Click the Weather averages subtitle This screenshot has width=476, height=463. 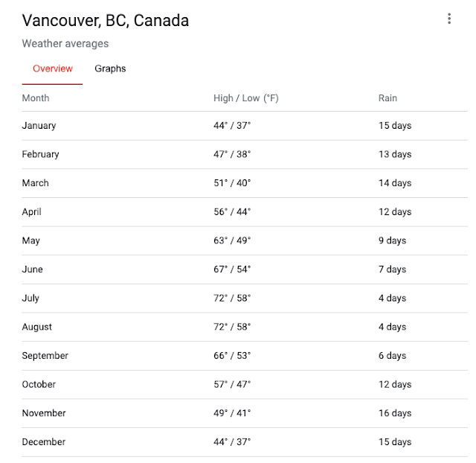pos(65,43)
